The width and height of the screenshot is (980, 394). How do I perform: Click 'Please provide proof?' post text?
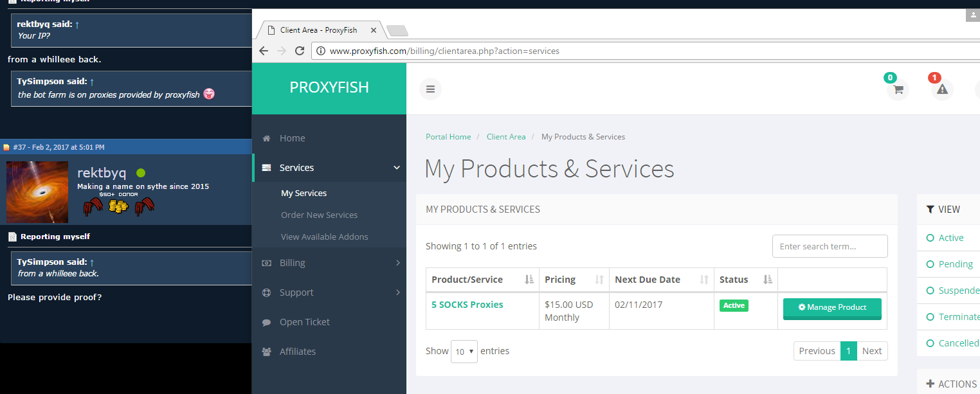[55, 298]
